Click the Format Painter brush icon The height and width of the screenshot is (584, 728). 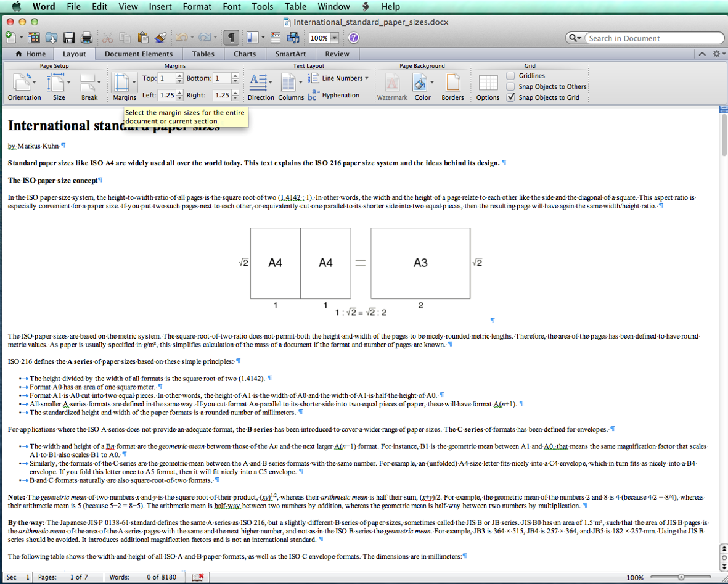pos(160,38)
